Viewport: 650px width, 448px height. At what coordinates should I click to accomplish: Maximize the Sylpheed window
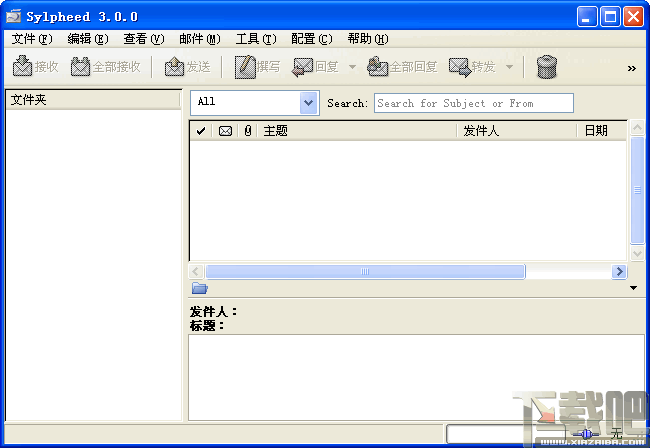[x=610, y=17]
